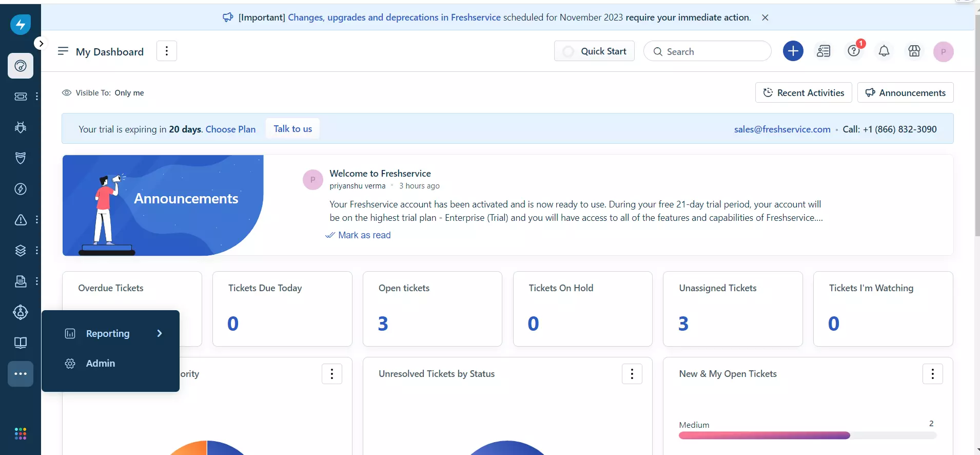Image resolution: width=980 pixels, height=455 pixels.
Task: Open the notifications bell icon
Action: 884,51
